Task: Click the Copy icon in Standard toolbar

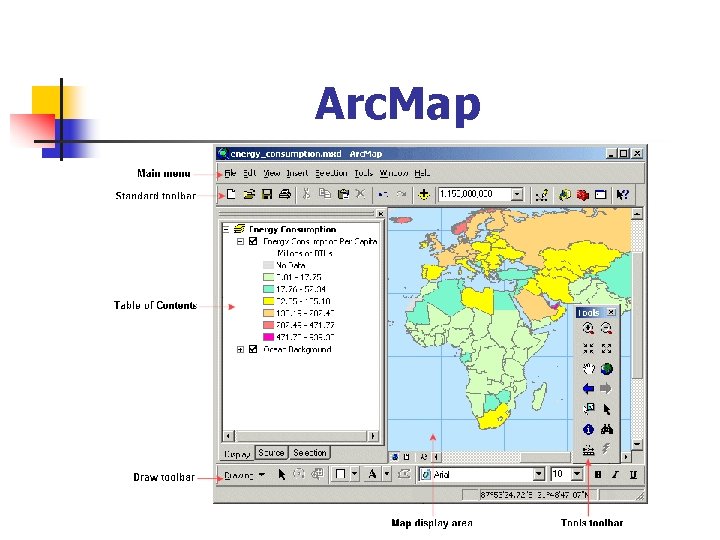Action: coord(325,194)
